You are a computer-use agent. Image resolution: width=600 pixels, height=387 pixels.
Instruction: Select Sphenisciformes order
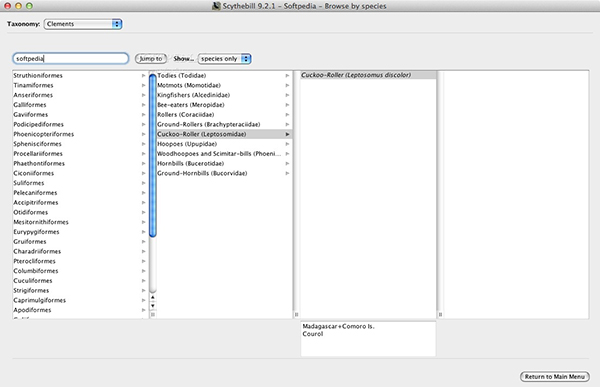click(80, 144)
